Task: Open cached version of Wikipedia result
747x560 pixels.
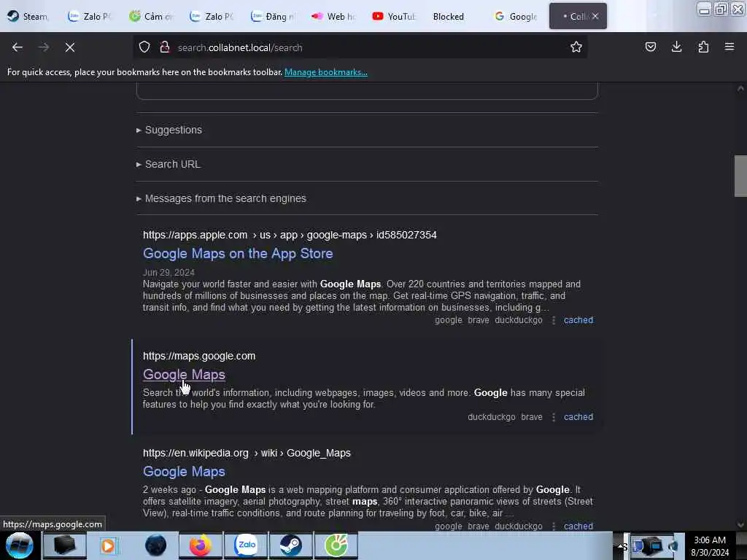Action: (x=578, y=526)
